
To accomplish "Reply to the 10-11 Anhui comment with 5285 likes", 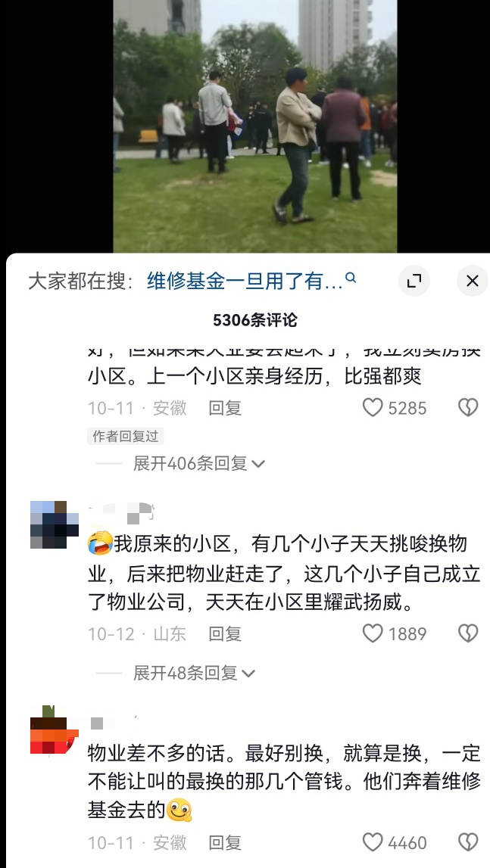I will [225, 408].
